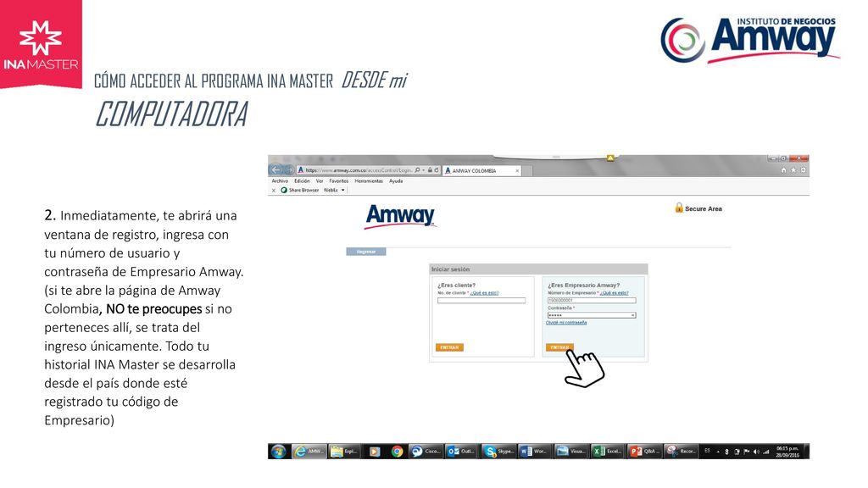Open the Windows Start button
Screen dimensions: 868x488
coord(278,452)
